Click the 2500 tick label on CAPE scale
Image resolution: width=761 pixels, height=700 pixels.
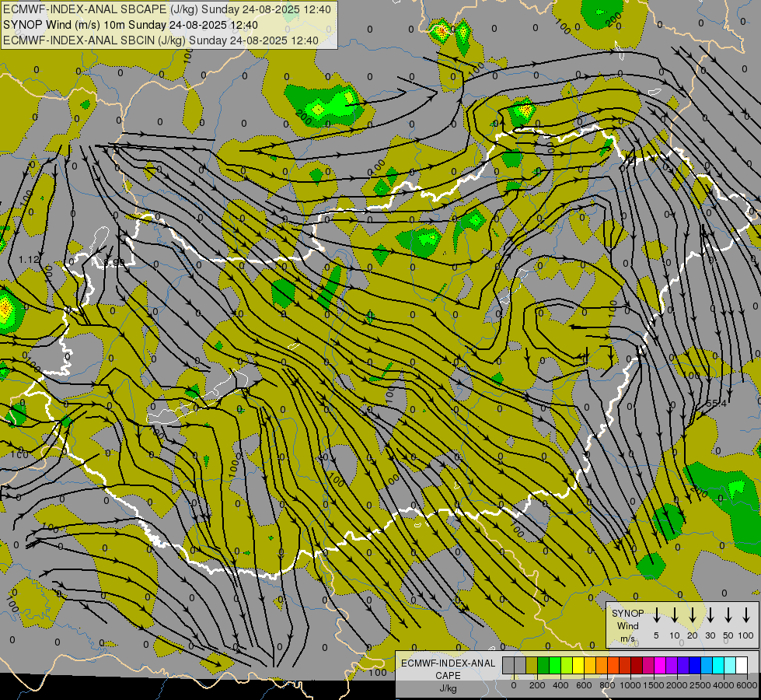point(700,685)
